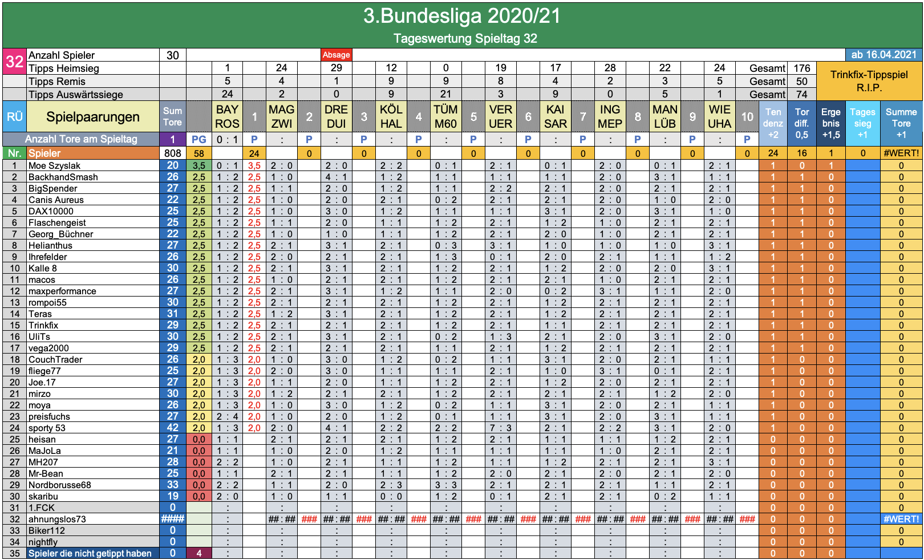Click the red Absage label
Viewport: 924px width, 560px height.
pos(337,55)
